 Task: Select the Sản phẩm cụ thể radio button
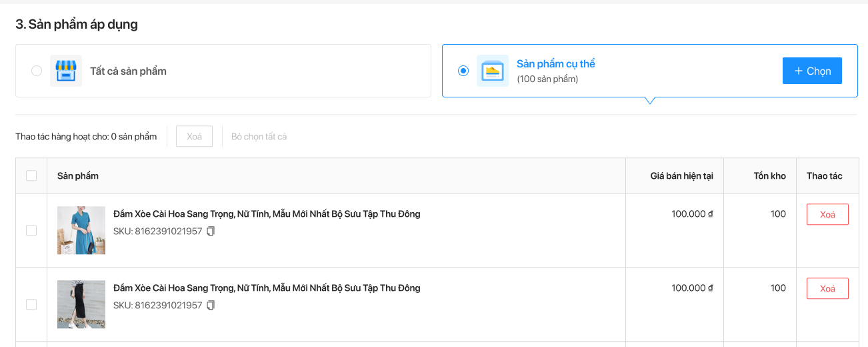[x=463, y=71]
